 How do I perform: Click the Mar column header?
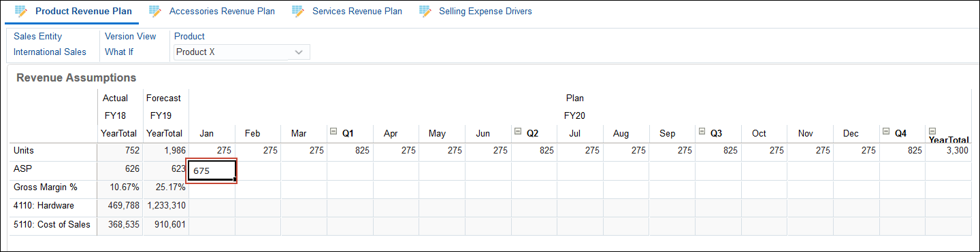click(304, 134)
